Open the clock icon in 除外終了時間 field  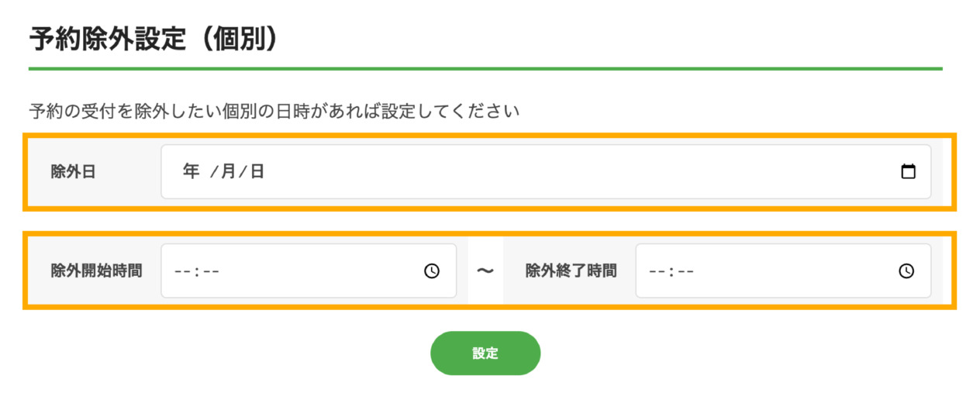[906, 271]
